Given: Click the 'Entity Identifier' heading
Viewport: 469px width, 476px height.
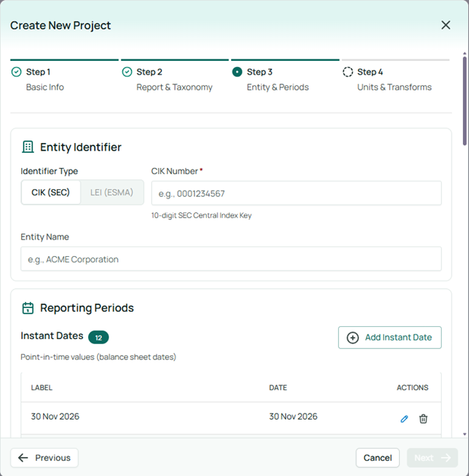Looking at the screenshot, I should coord(81,148).
